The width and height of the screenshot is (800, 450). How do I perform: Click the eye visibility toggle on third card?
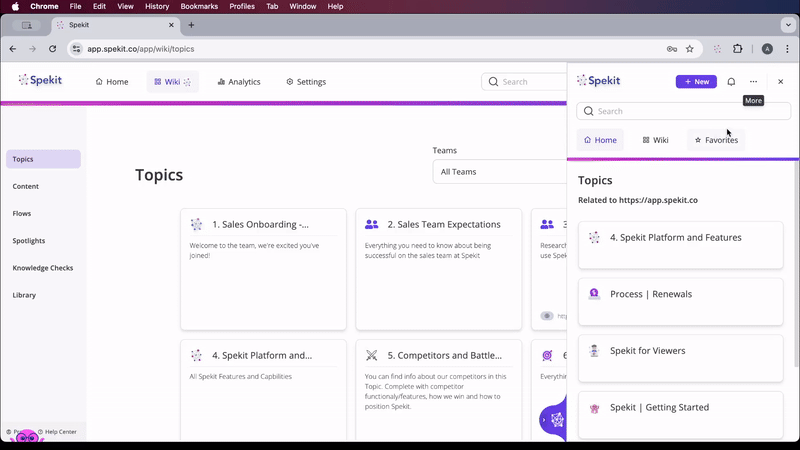coord(547,316)
